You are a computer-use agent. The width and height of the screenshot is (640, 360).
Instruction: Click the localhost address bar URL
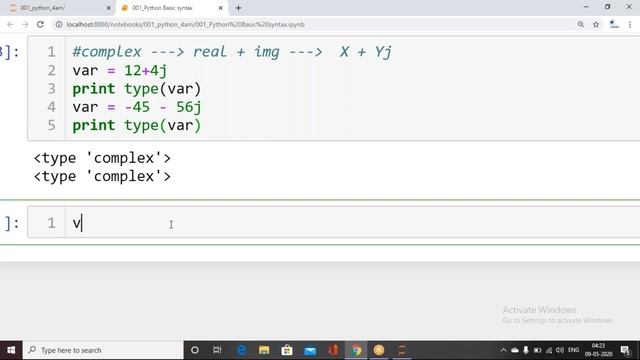[x=186, y=24]
